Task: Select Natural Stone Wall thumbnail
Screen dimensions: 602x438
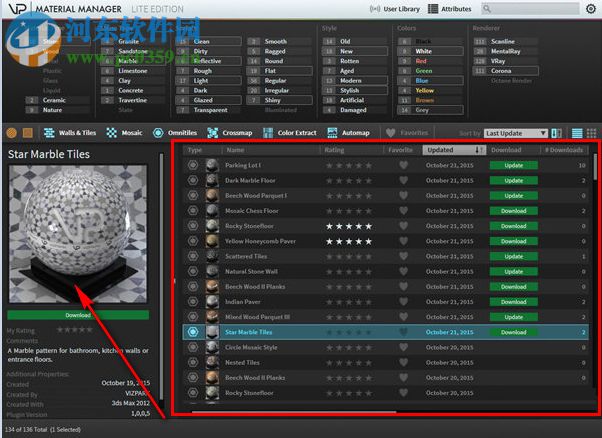Action: point(212,271)
